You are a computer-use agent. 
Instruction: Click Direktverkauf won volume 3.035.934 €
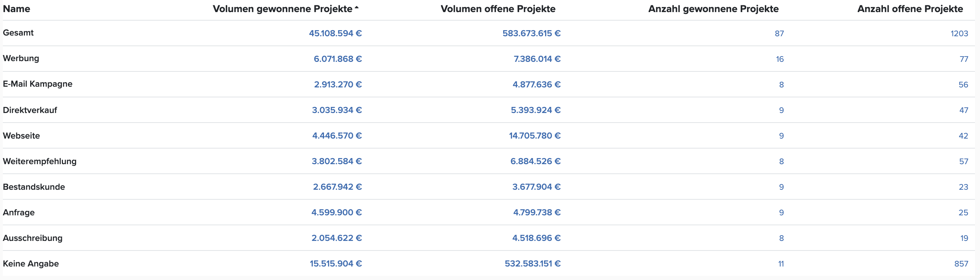(337, 110)
